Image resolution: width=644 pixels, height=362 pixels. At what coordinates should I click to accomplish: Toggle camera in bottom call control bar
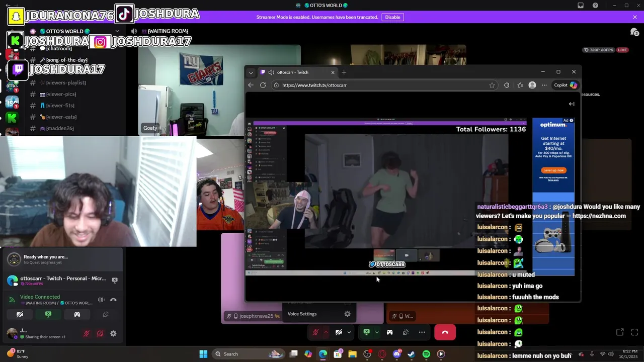tap(339, 332)
